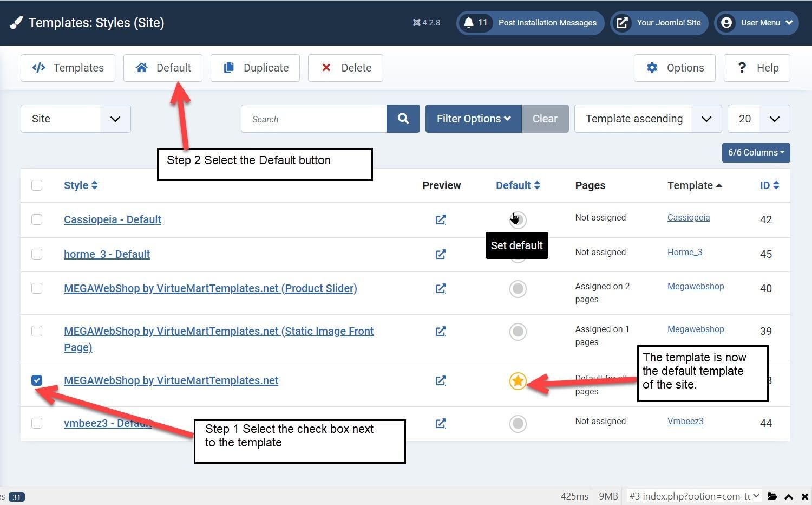The height and width of the screenshot is (505, 812).
Task: Click the Templates toolbar button
Action: [x=68, y=68]
